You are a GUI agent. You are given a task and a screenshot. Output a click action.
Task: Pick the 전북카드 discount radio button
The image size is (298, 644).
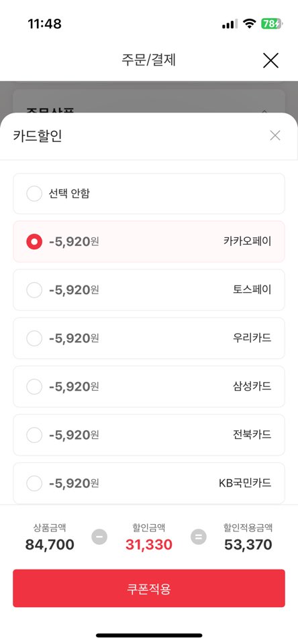34,435
